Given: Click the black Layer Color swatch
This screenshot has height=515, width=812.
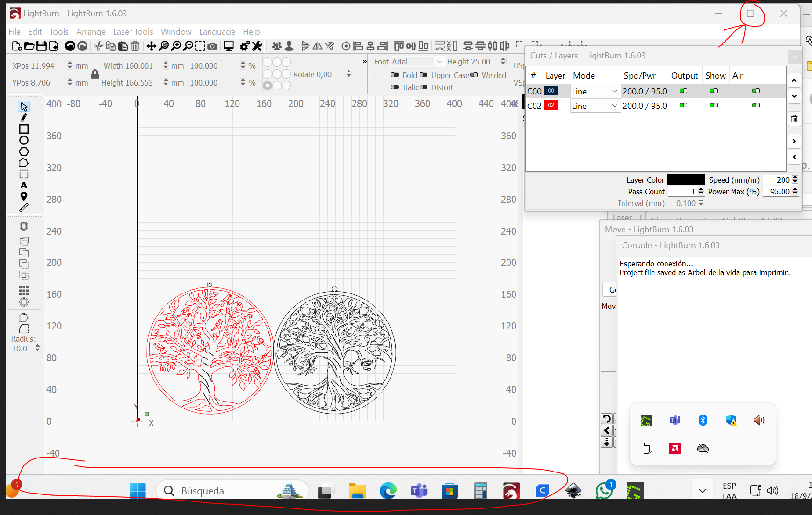Looking at the screenshot, I should tap(686, 180).
